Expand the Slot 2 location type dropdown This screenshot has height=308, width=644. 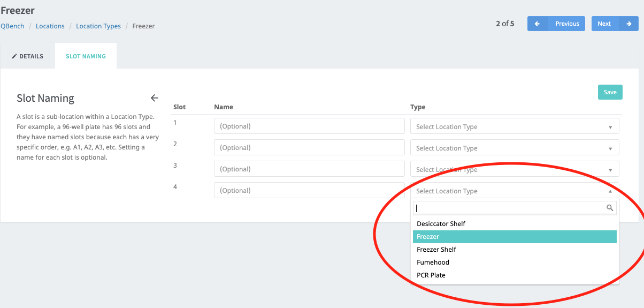pos(515,148)
